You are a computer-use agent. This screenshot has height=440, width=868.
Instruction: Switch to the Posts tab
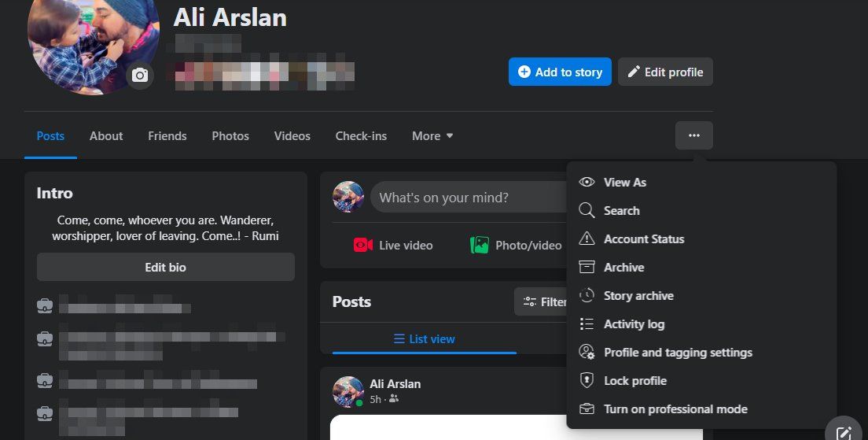tap(50, 135)
